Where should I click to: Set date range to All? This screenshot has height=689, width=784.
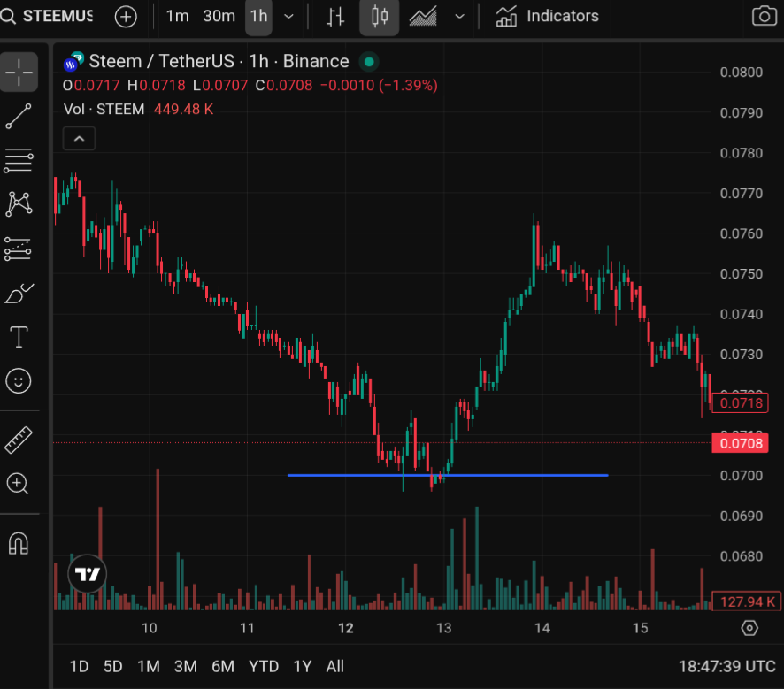click(x=335, y=667)
